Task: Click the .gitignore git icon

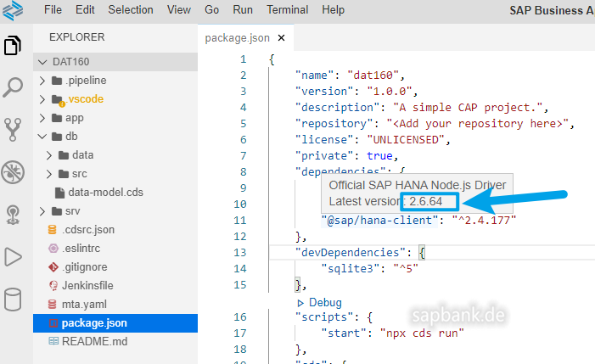Action: (53, 267)
